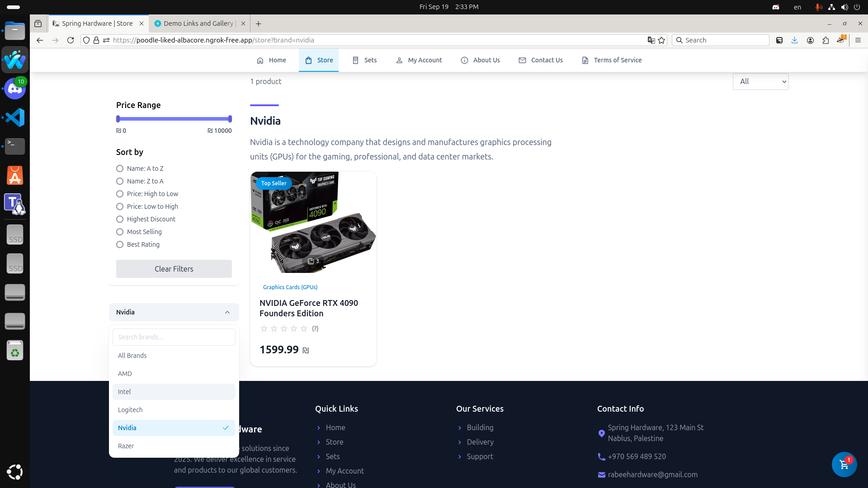Click the browser back arrow
The width and height of the screenshot is (868, 488).
[40, 40]
